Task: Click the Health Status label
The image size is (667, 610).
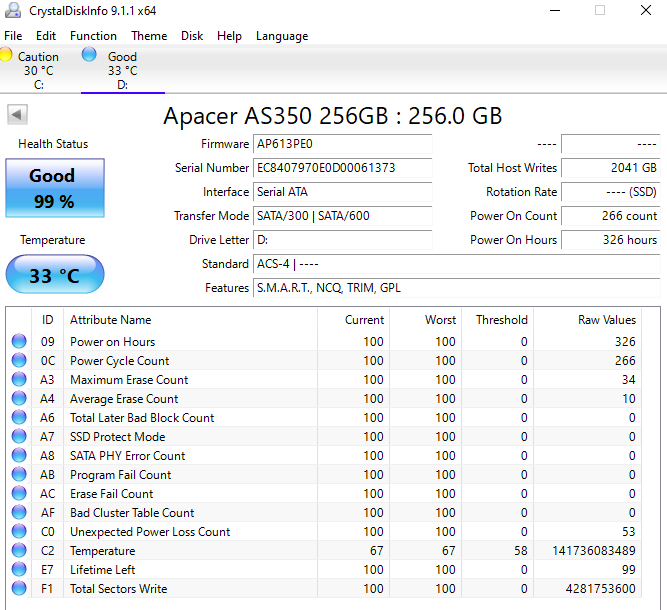Action: coord(53,144)
